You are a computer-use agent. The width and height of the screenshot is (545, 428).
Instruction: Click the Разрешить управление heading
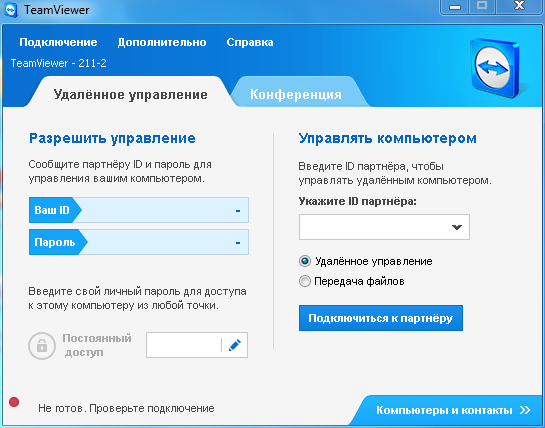click(112, 138)
